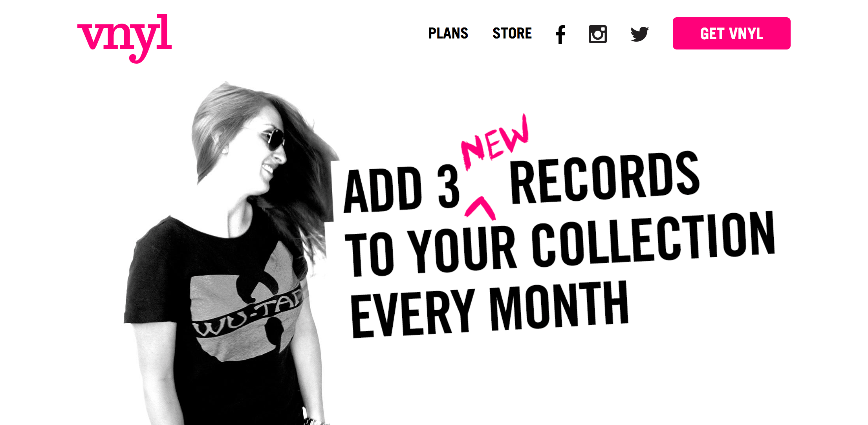868x425 pixels.
Task: Click the woman's aviator sunglasses
Action: click(x=273, y=139)
